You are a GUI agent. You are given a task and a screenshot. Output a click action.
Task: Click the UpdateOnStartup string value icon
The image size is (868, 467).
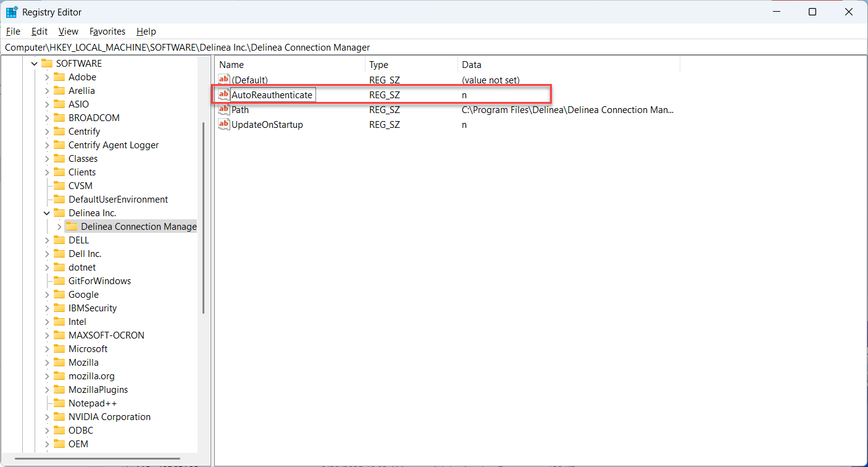[224, 124]
